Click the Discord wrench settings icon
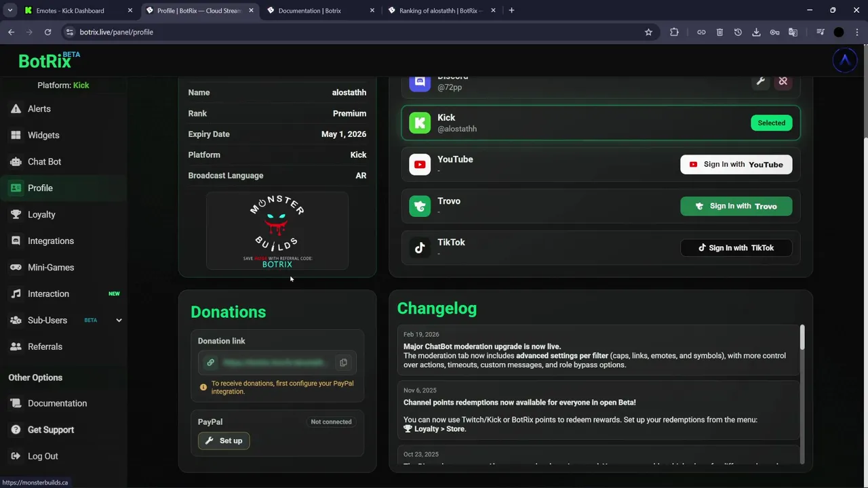 click(761, 81)
